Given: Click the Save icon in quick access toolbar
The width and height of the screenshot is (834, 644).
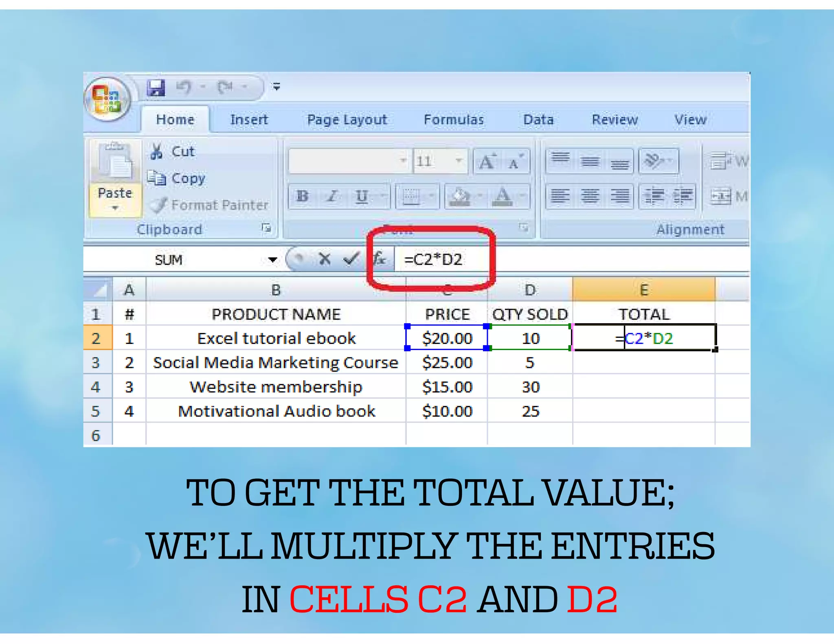Looking at the screenshot, I should pos(156,88).
